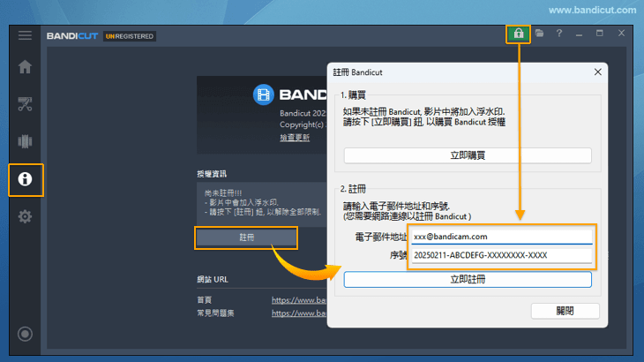Image resolution: width=644 pixels, height=362 pixels.
Task: Select the Cut (scissors) sidebar tool
Action: [x=25, y=104]
